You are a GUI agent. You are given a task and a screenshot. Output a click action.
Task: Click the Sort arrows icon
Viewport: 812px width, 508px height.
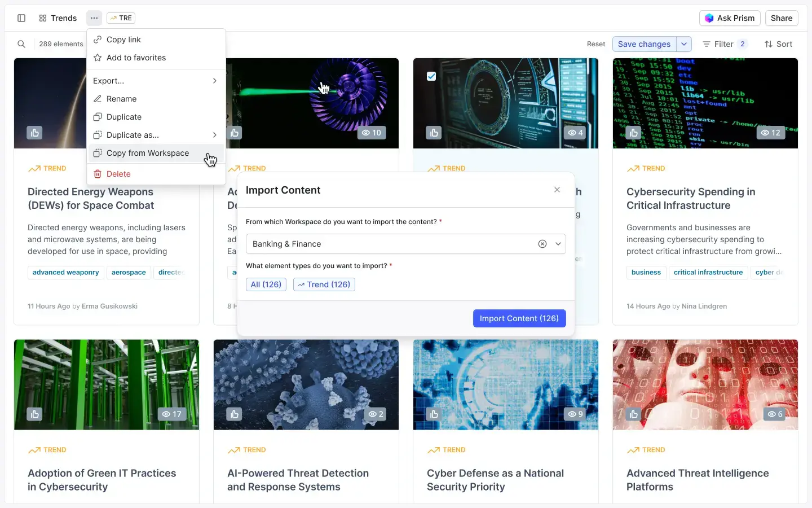(x=769, y=44)
